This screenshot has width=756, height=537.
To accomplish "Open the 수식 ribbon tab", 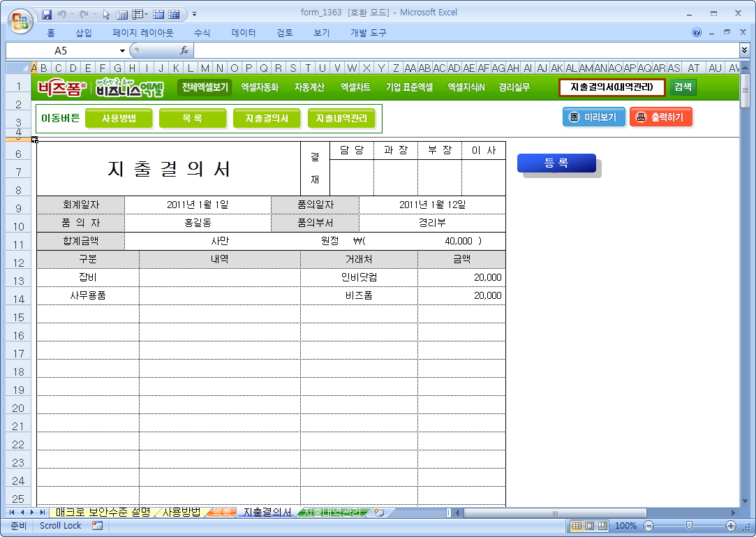I will pyautogui.click(x=202, y=33).
